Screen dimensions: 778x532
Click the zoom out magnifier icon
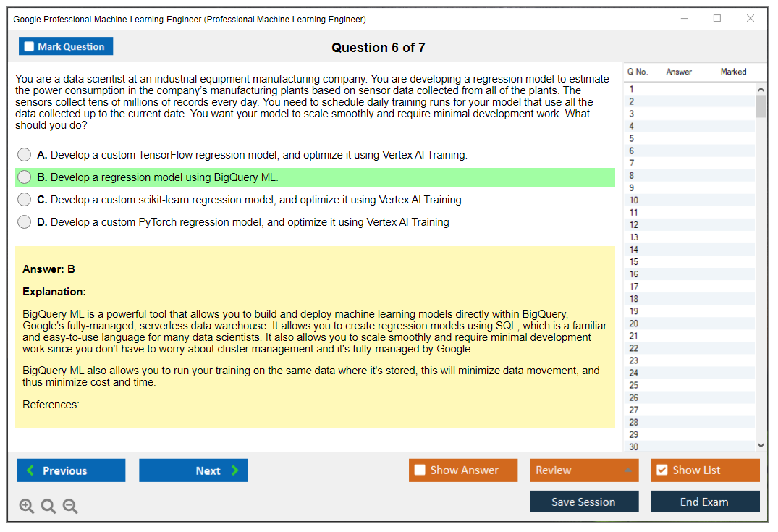70,507
